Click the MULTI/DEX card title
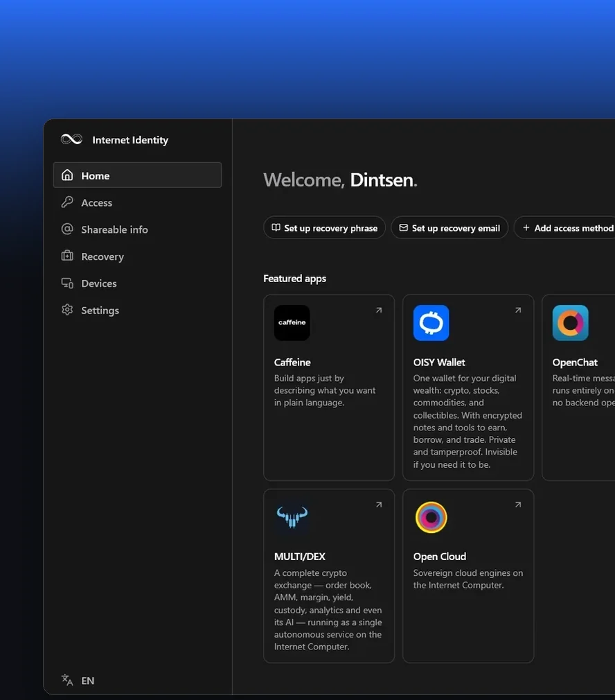This screenshot has width=615, height=700. coord(300,557)
